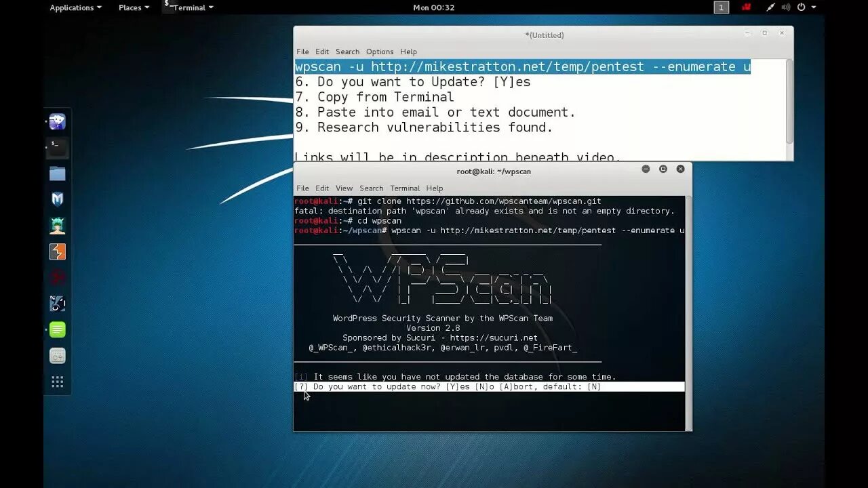The image size is (868, 488).
Task: Open Search menu in text editor window
Action: pos(347,52)
